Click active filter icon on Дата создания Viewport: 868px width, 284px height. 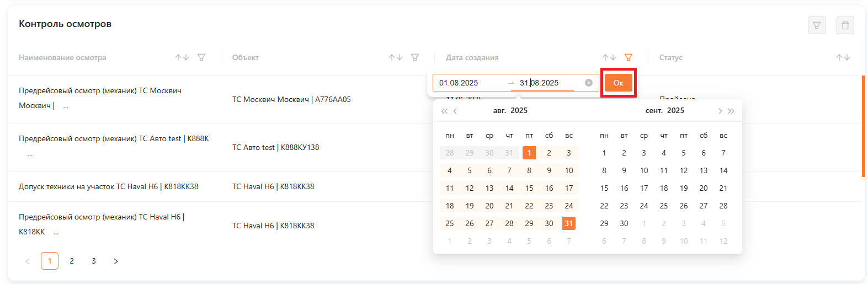click(x=628, y=57)
